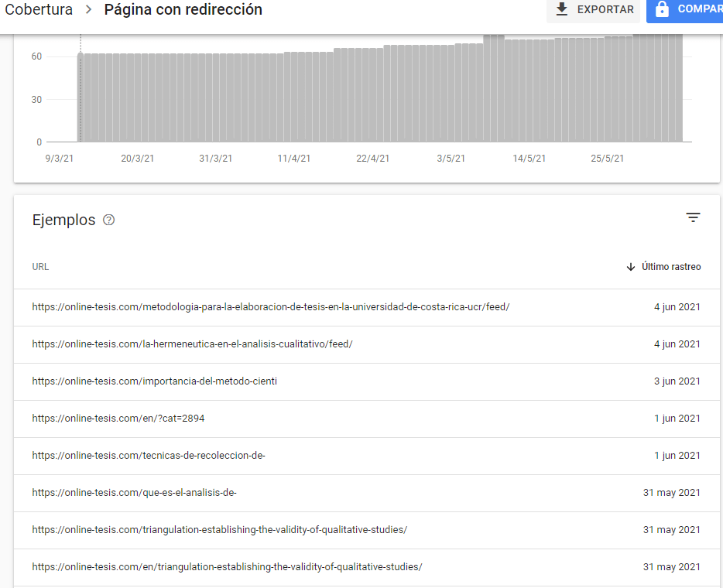Viewport: 723px width, 588px height.
Task: Click the download icon on Exportar
Action: click(x=562, y=9)
